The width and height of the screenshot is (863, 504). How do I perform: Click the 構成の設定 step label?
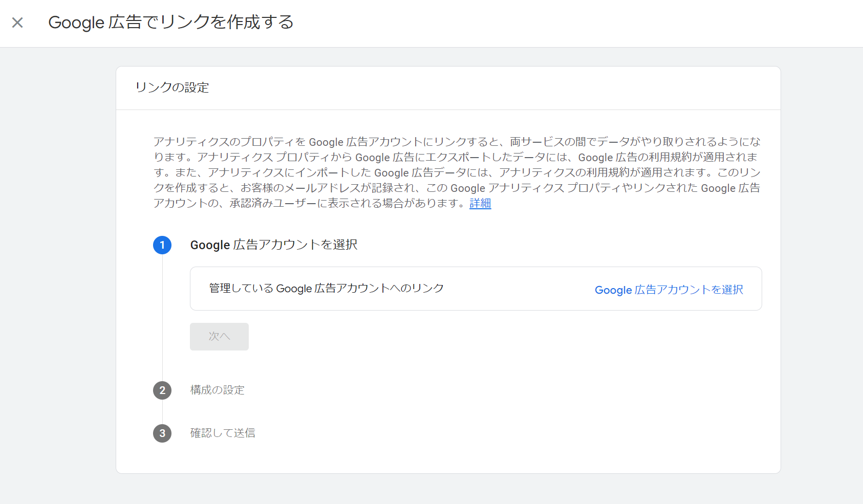218,390
